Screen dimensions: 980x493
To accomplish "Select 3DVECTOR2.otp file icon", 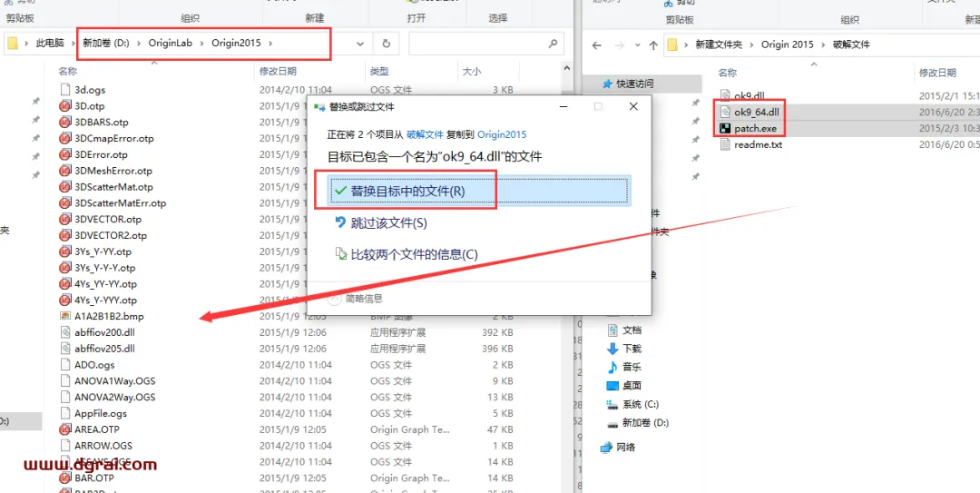I will pyautogui.click(x=65, y=236).
